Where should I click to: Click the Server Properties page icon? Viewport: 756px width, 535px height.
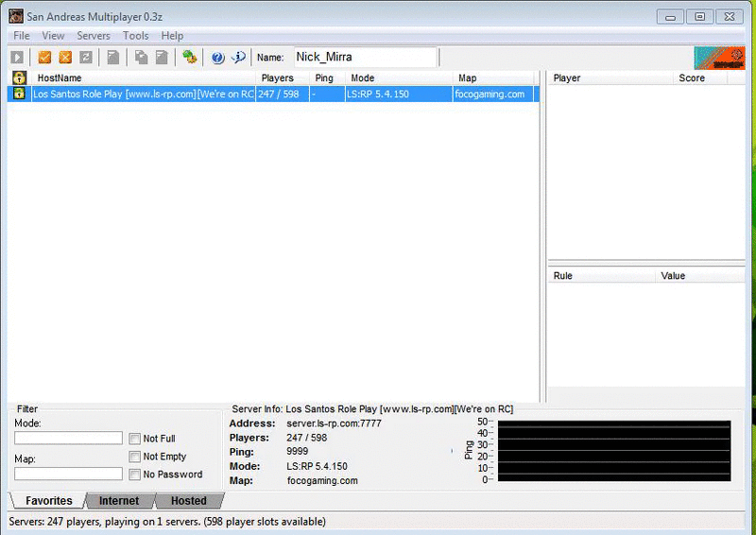pyautogui.click(x=112, y=58)
